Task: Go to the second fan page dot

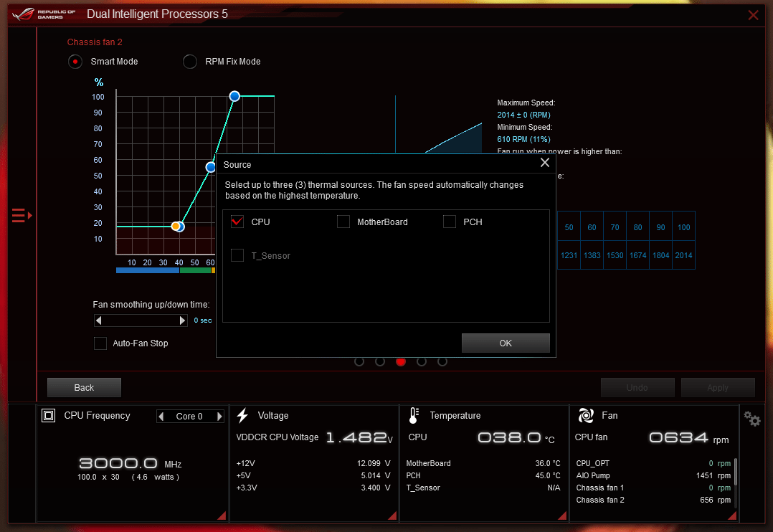Action: tap(379, 362)
